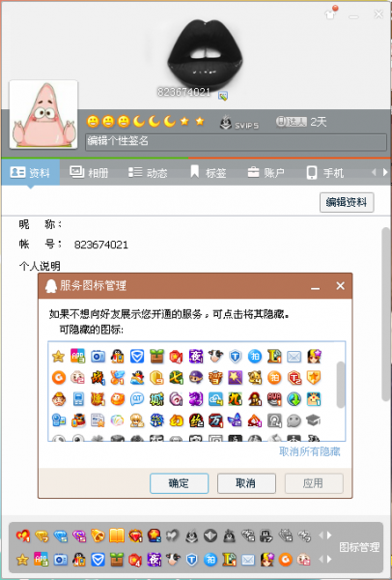Select the golden bell icon in the bottom bar
The width and height of the screenshot is (392, 580).
[x=98, y=536]
